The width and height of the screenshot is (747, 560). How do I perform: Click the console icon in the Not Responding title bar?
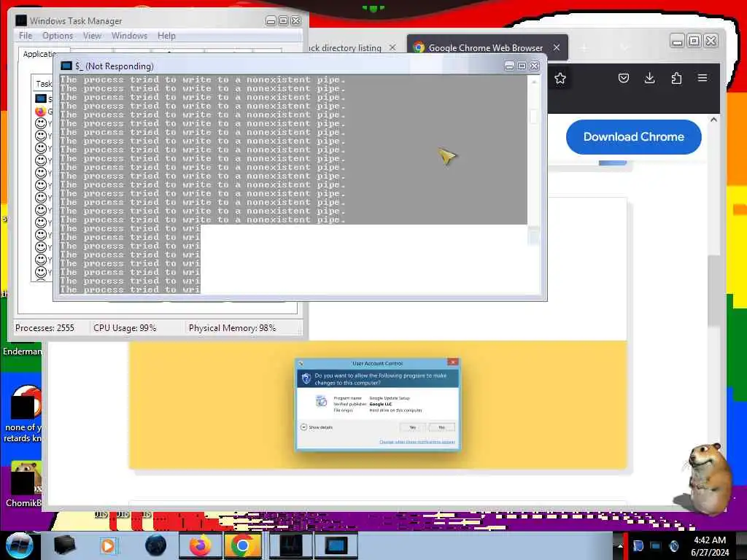coord(66,66)
